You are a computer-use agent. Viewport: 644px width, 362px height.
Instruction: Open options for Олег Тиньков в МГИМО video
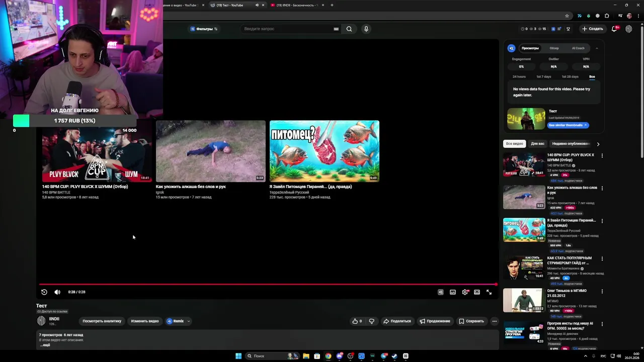pos(602,292)
